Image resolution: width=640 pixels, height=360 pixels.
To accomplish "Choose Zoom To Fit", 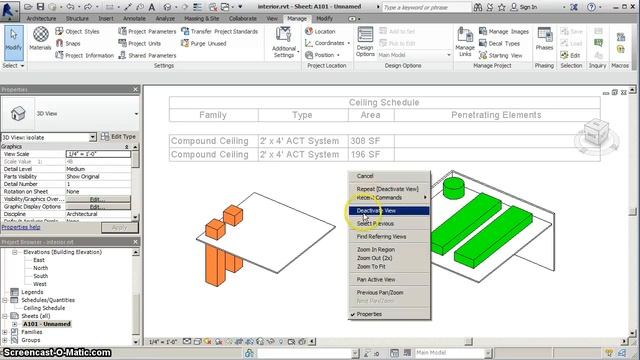I will tap(371, 267).
